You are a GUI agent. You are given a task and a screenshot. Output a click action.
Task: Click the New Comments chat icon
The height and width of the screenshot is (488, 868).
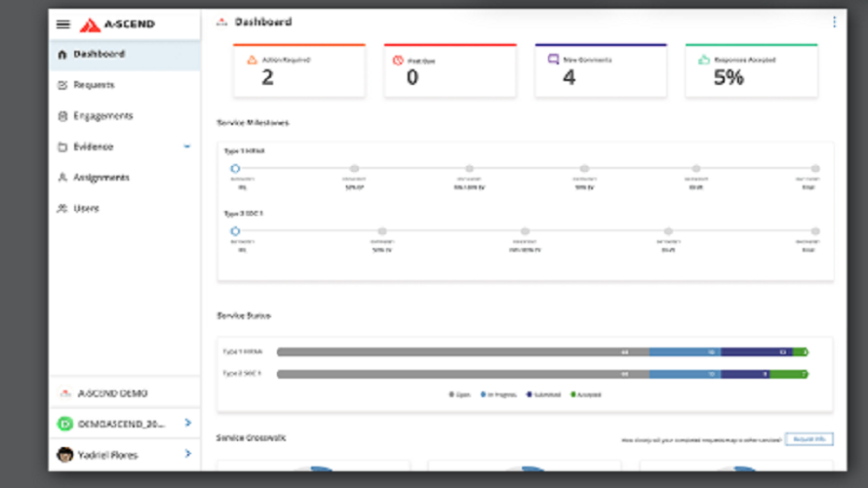(x=553, y=61)
